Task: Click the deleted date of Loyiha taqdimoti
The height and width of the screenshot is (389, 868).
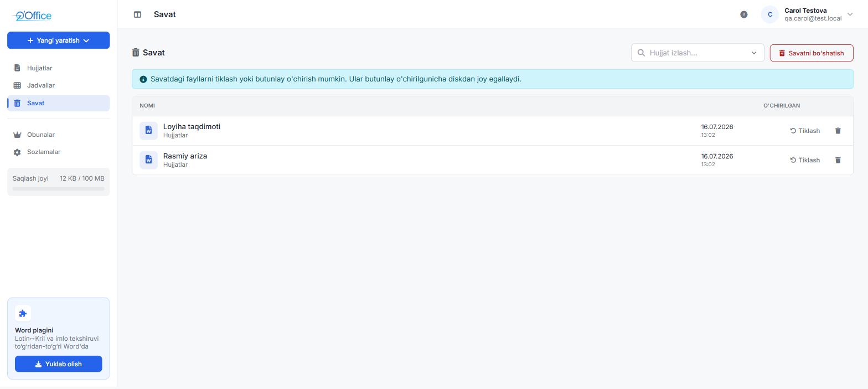Action: point(717,127)
